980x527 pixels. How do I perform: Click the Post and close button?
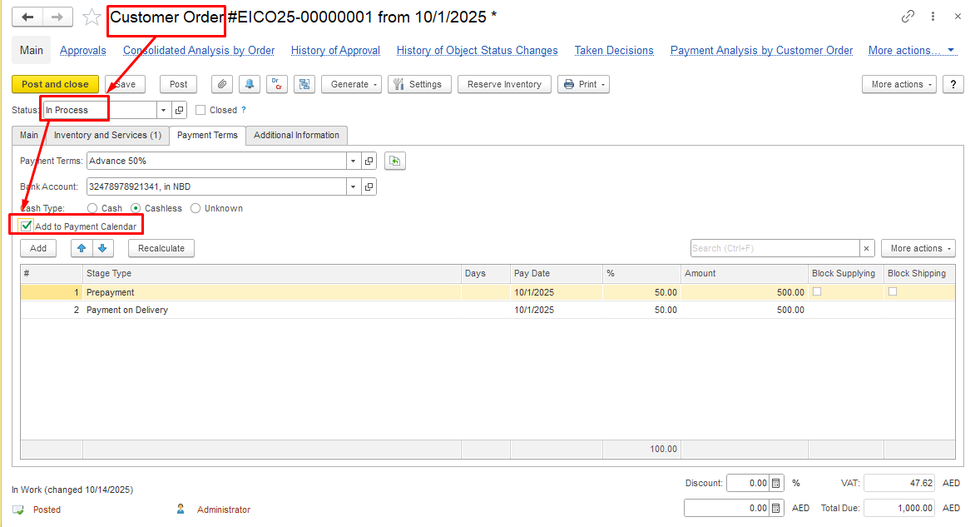(55, 84)
